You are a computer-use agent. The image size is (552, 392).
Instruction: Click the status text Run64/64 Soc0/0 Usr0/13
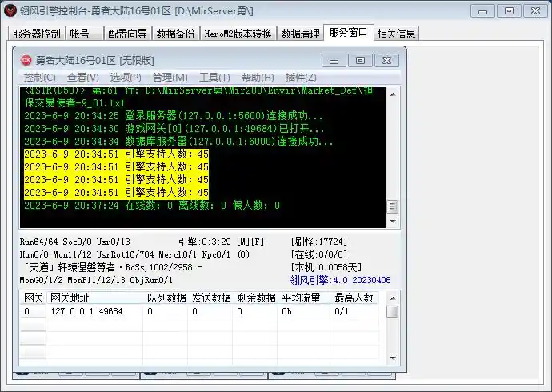pyautogui.click(x=75, y=242)
